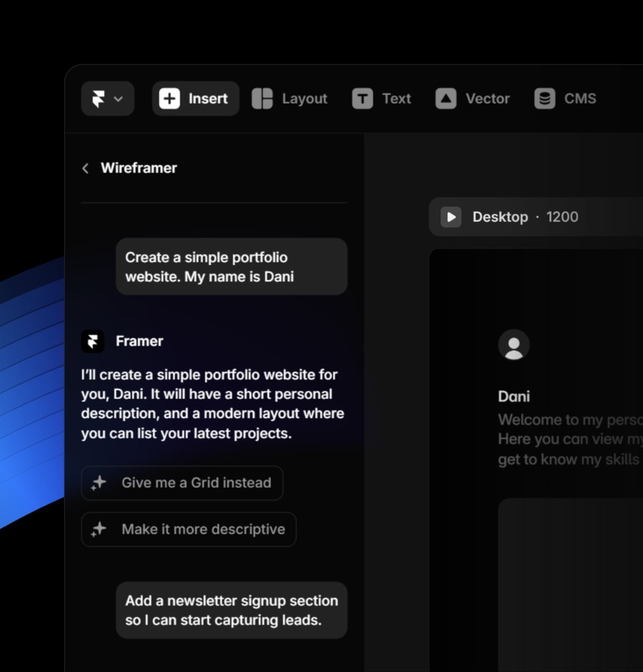Click the Insert plus icon
The image size is (643, 672).
coord(169,98)
